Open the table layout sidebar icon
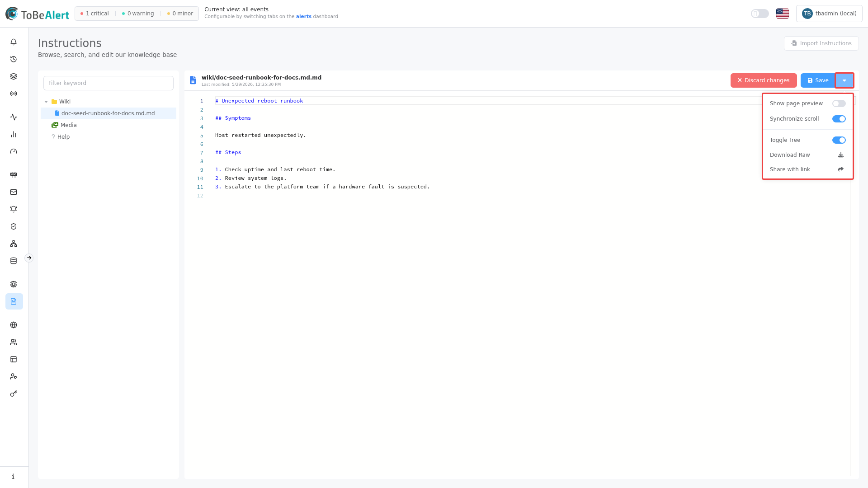Screen dimensions: 868x488 pyautogui.click(x=14, y=359)
